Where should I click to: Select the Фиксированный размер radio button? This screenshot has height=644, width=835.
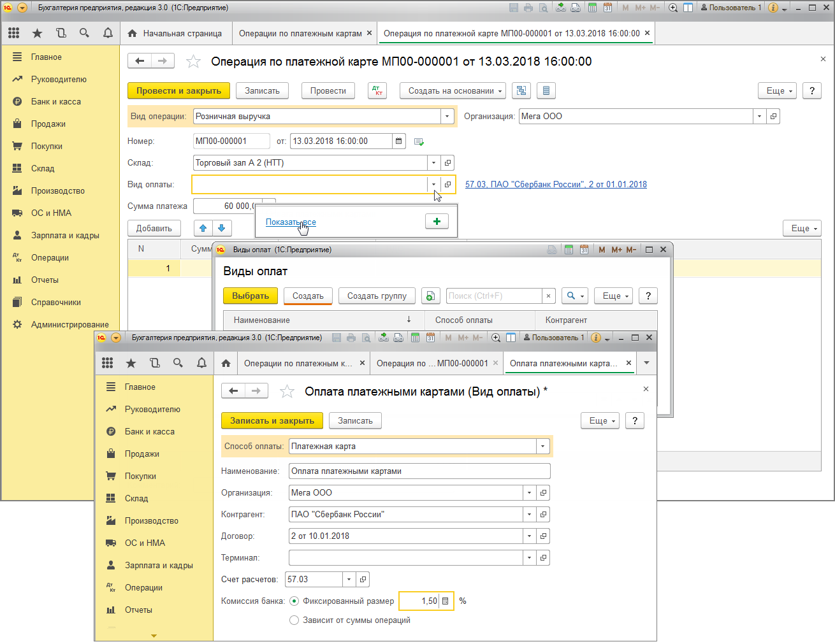(294, 601)
